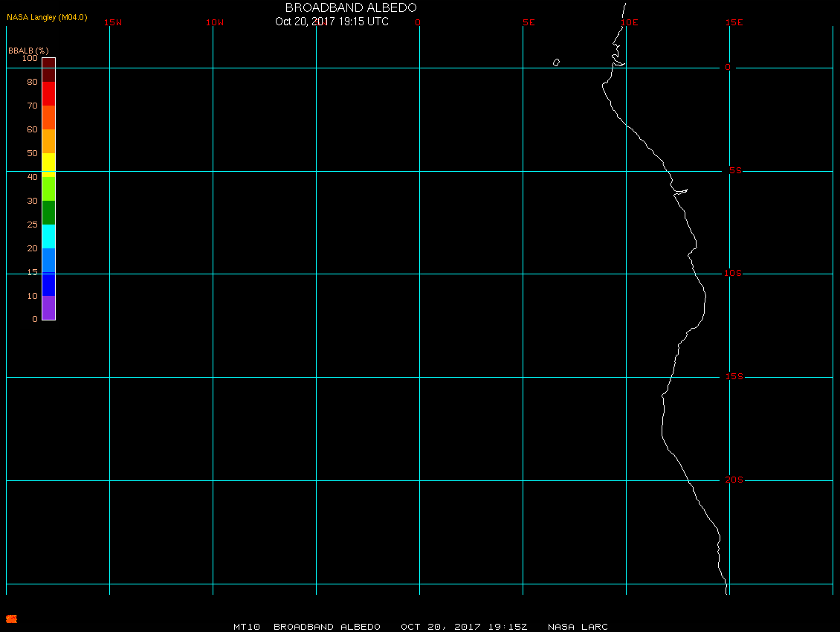This screenshot has height=632, width=840.
Task: Pick the deep blue 10-15 colorbar swatch
Action: [x=49, y=284]
